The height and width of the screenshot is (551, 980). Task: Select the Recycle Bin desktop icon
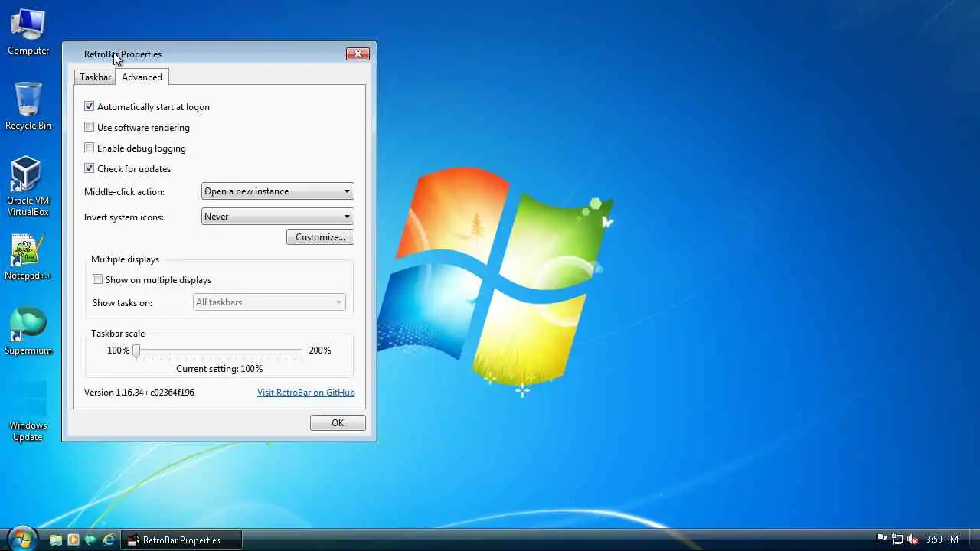tap(28, 106)
